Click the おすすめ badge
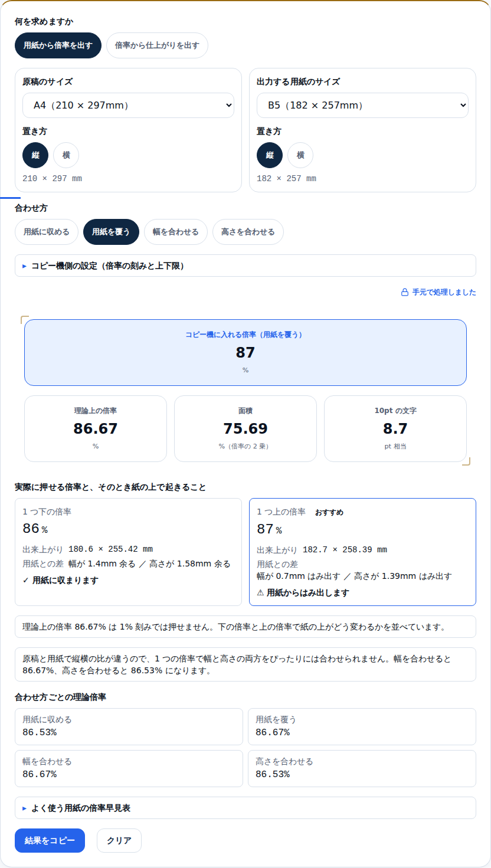Image resolution: width=491 pixels, height=868 pixels. (x=329, y=512)
